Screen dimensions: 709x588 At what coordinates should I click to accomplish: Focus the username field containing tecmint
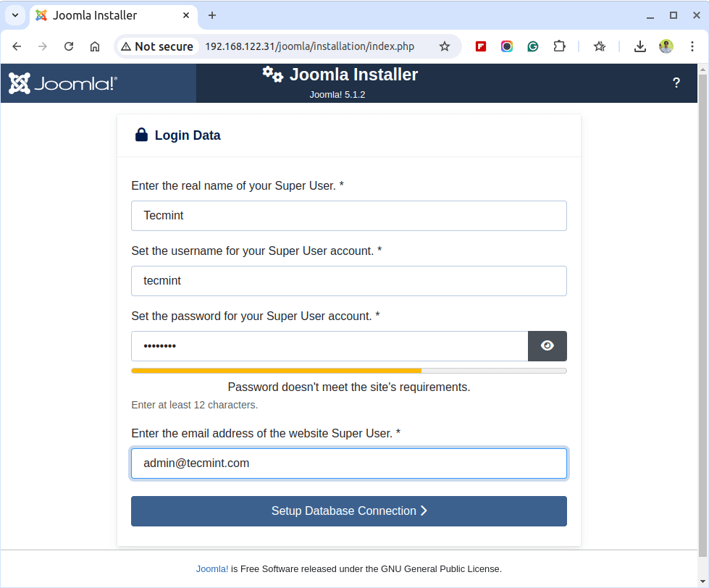pyautogui.click(x=348, y=281)
